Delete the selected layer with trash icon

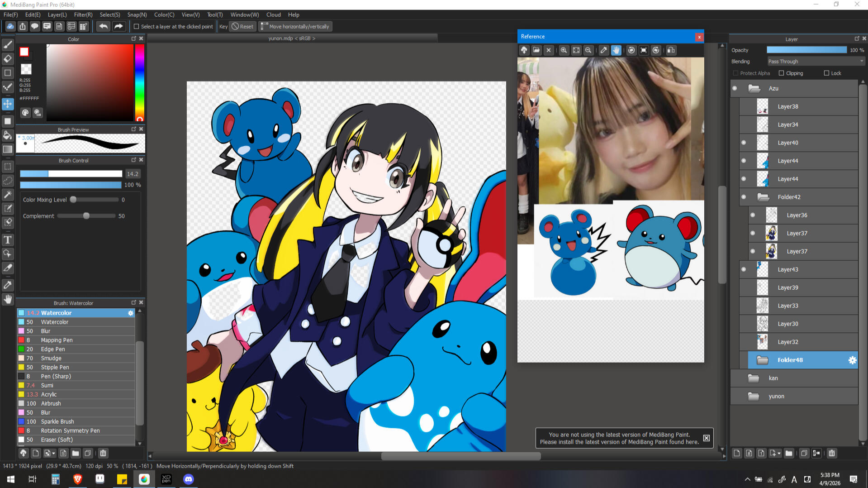pos(832,453)
